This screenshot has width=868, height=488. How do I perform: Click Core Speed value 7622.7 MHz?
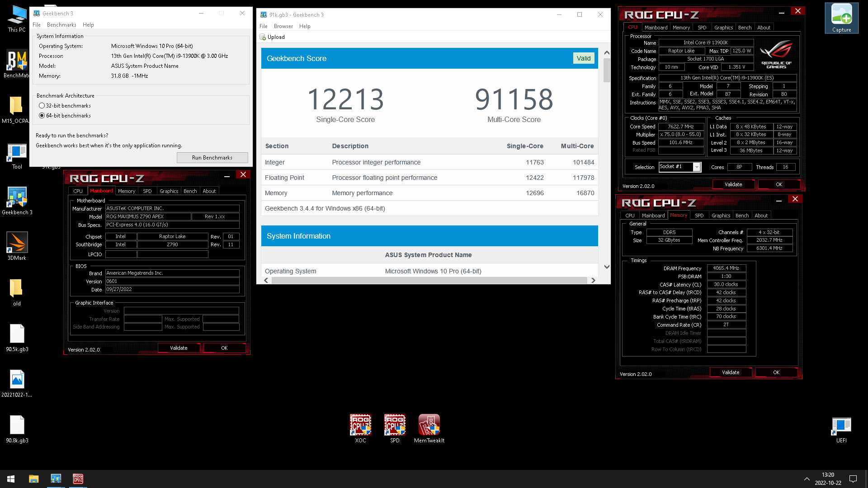tap(681, 127)
